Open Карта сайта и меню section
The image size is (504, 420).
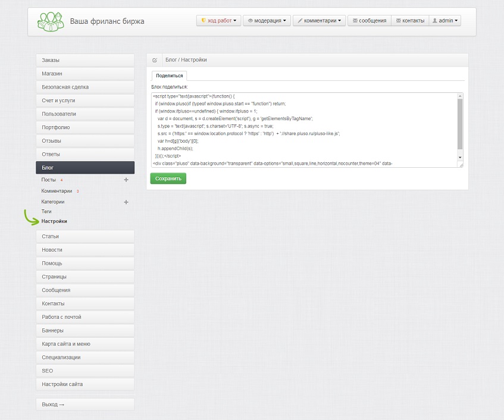pyautogui.click(x=85, y=344)
